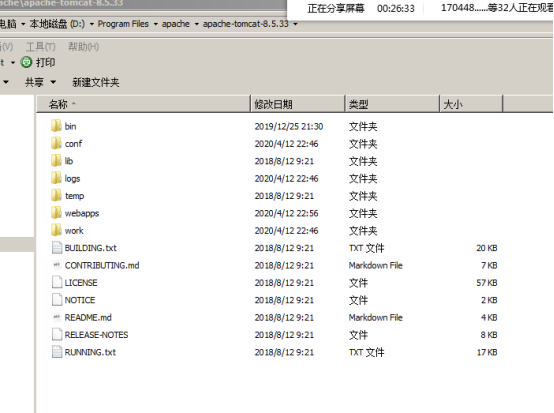Select the bin folder icon
The height and width of the screenshot is (413, 554).
pos(56,126)
